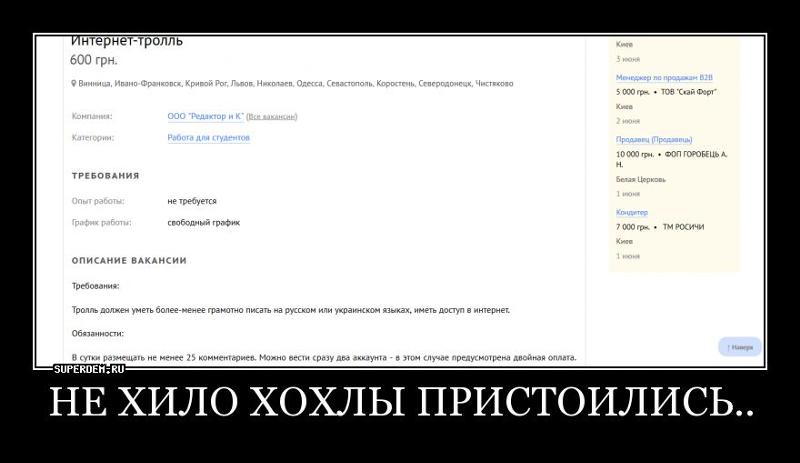Show all vacancies via Все вакансии link

coord(271,117)
